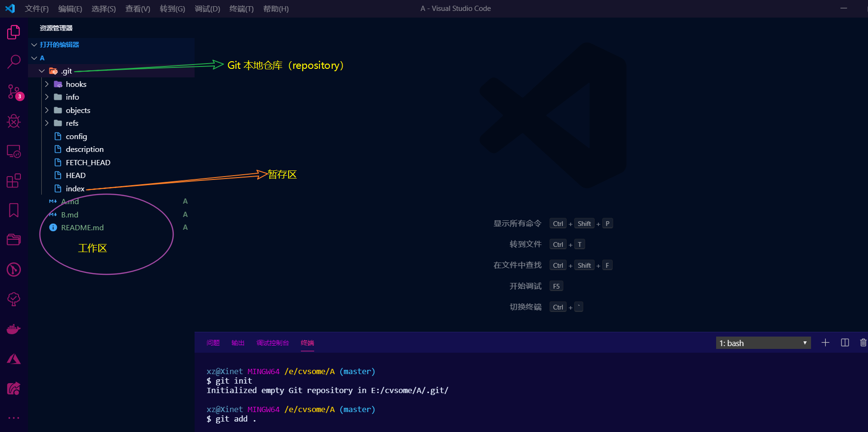Expand the info folder
868x432 pixels.
tap(47, 97)
